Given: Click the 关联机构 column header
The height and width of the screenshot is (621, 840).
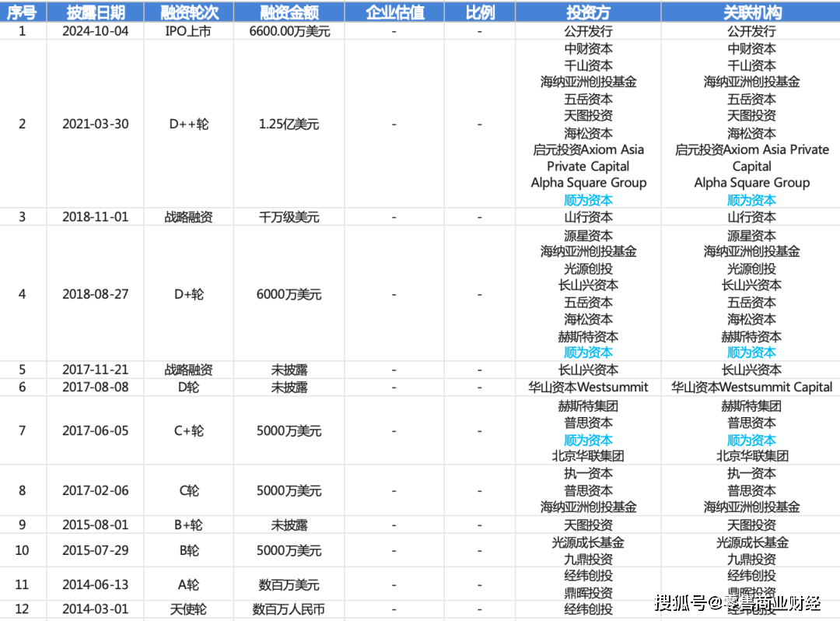Looking at the screenshot, I should (751, 12).
